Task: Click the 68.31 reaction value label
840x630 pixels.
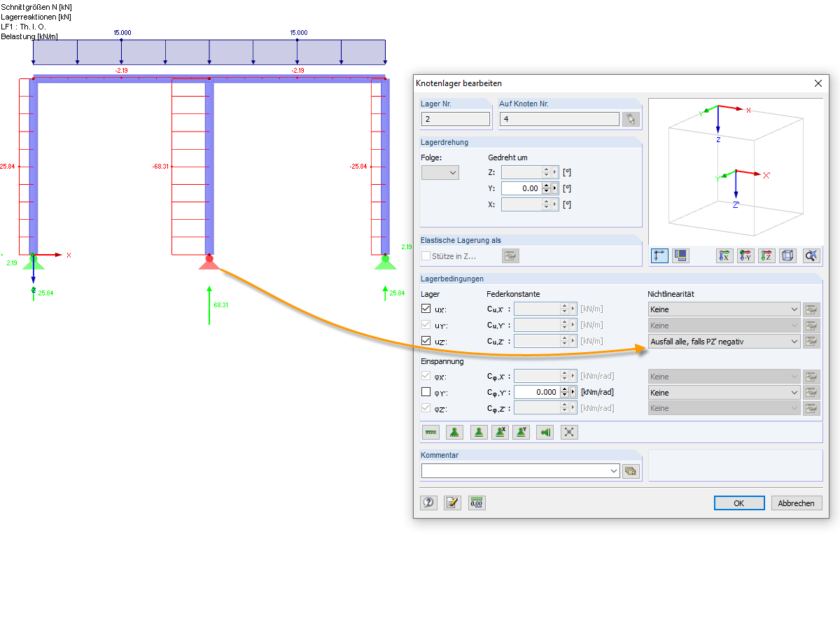Action: pyautogui.click(x=221, y=305)
